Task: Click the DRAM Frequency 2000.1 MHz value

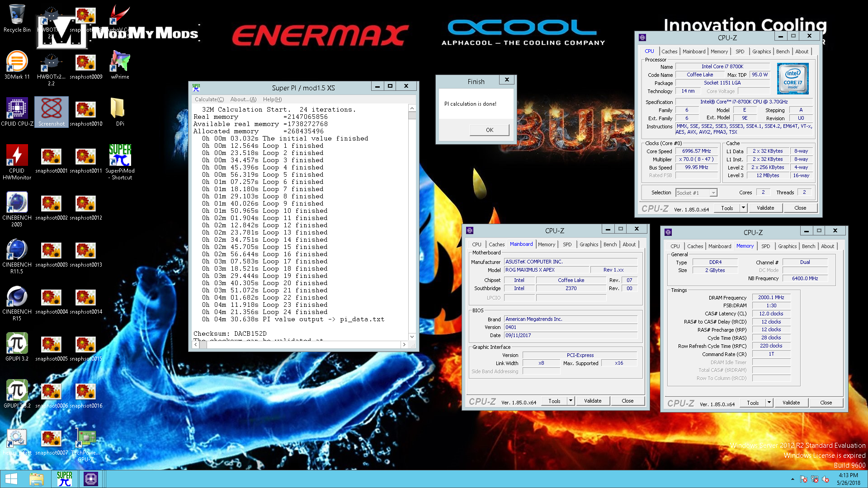Action: click(771, 297)
